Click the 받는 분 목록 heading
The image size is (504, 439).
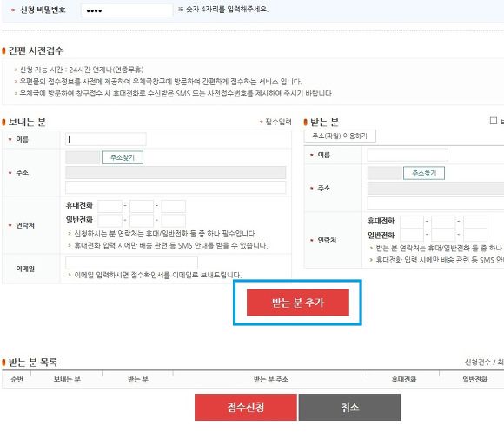click(33, 363)
